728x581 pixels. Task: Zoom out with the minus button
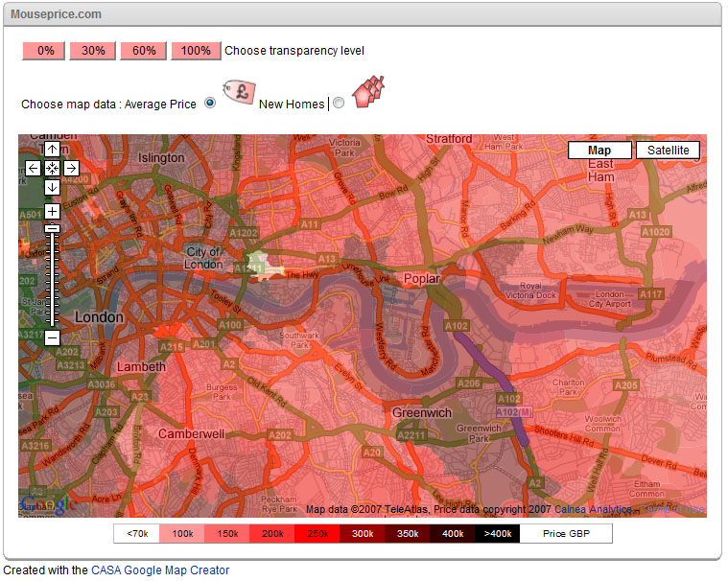coord(52,337)
